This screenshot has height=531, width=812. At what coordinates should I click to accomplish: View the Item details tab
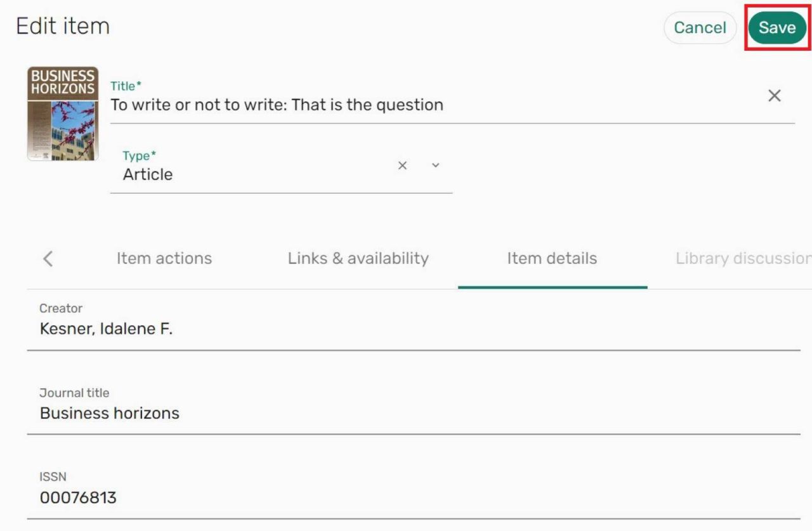[x=552, y=258]
